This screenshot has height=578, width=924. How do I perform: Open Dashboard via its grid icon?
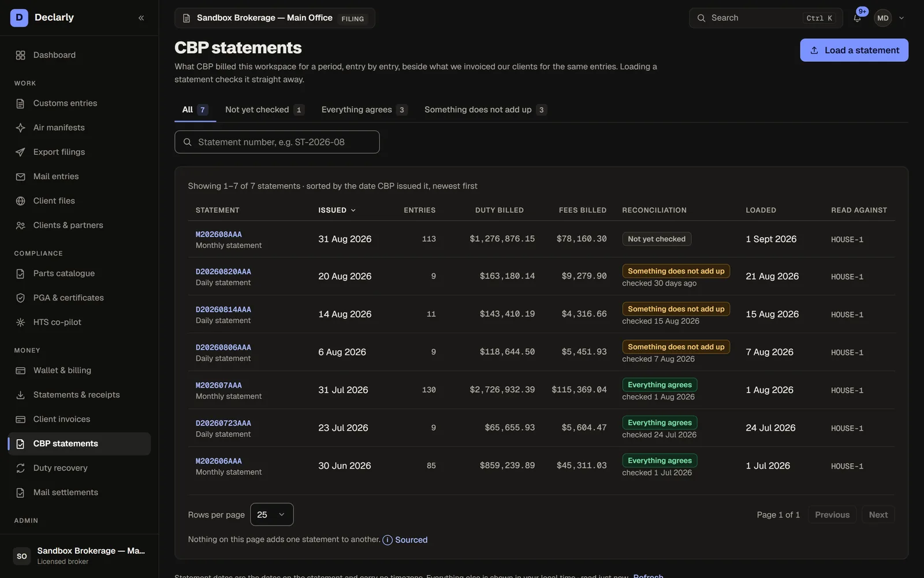tap(20, 55)
